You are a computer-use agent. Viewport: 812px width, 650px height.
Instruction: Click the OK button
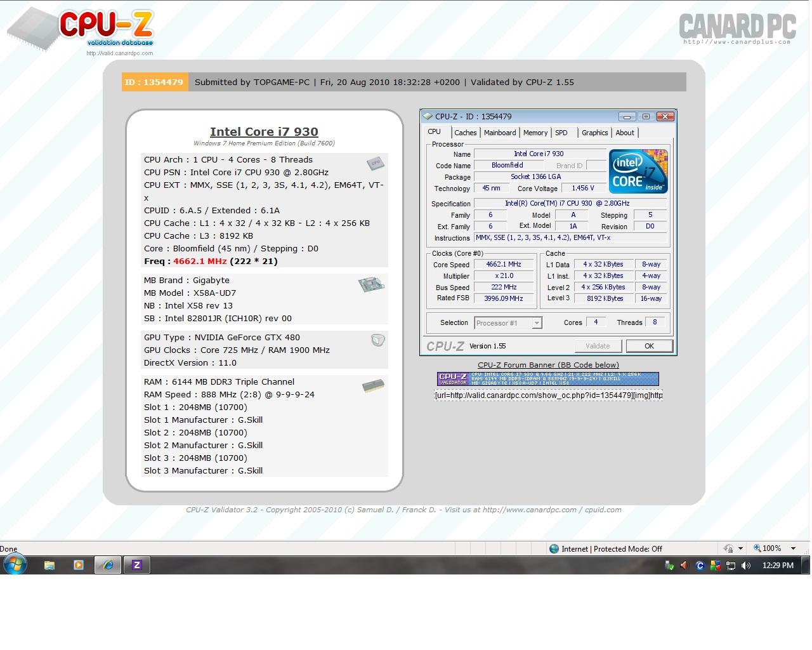pyautogui.click(x=649, y=346)
